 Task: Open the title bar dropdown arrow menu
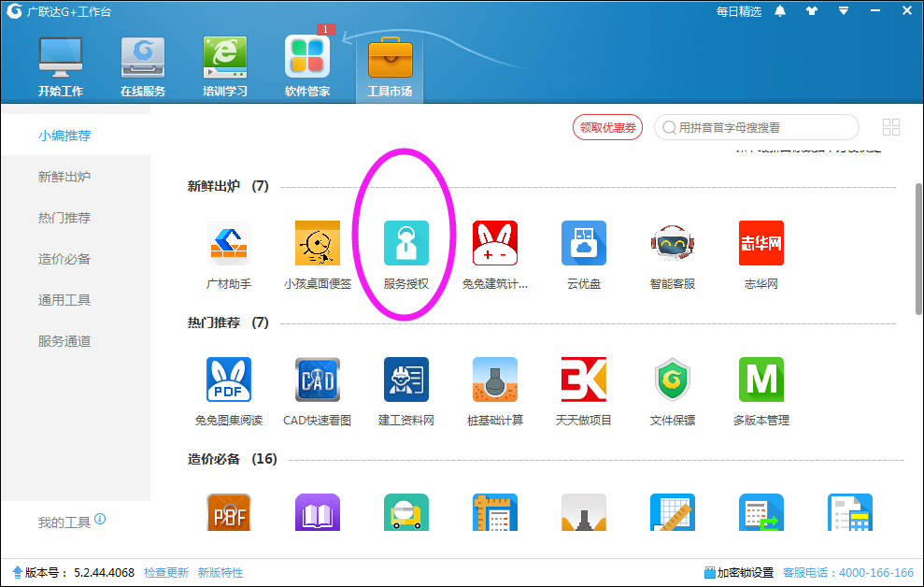(x=844, y=11)
